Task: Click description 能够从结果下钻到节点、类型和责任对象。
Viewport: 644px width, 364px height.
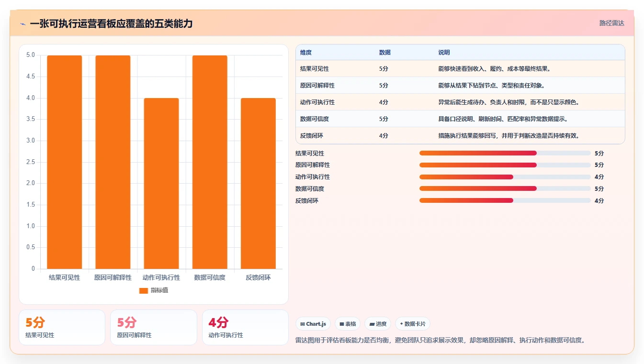Action: 492,86
